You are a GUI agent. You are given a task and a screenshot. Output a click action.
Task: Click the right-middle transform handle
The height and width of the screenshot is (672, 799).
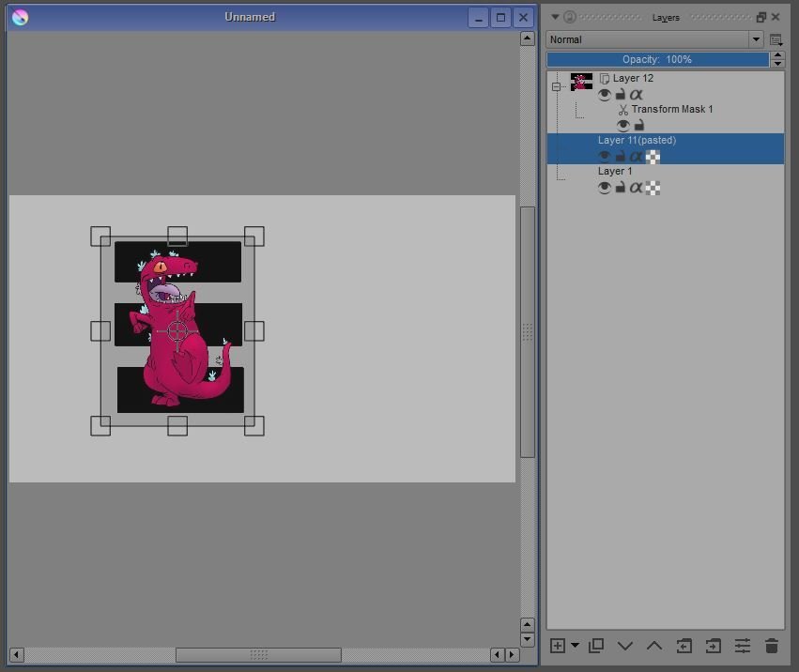point(254,331)
